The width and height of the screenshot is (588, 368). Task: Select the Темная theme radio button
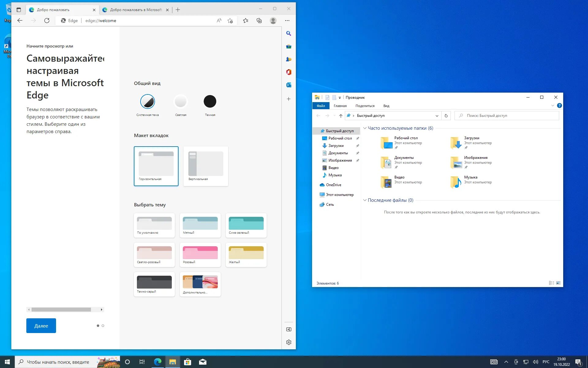(209, 101)
